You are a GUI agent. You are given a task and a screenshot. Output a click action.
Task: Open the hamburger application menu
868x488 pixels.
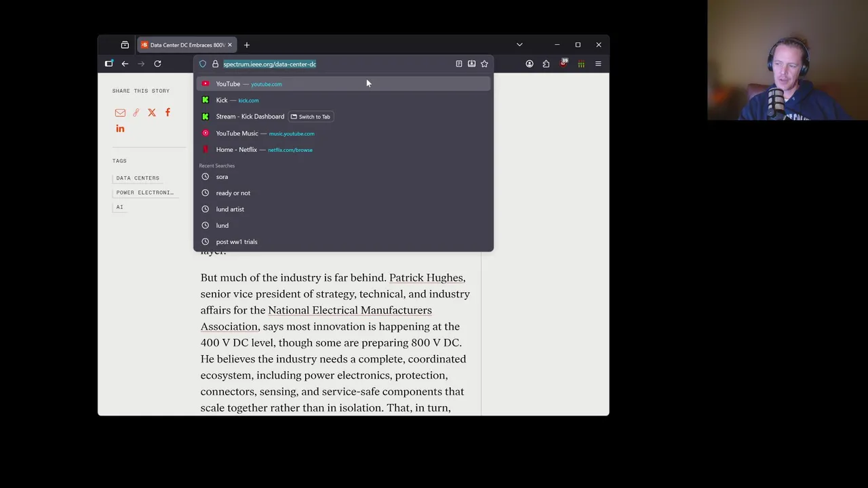[x=598, y=64]
